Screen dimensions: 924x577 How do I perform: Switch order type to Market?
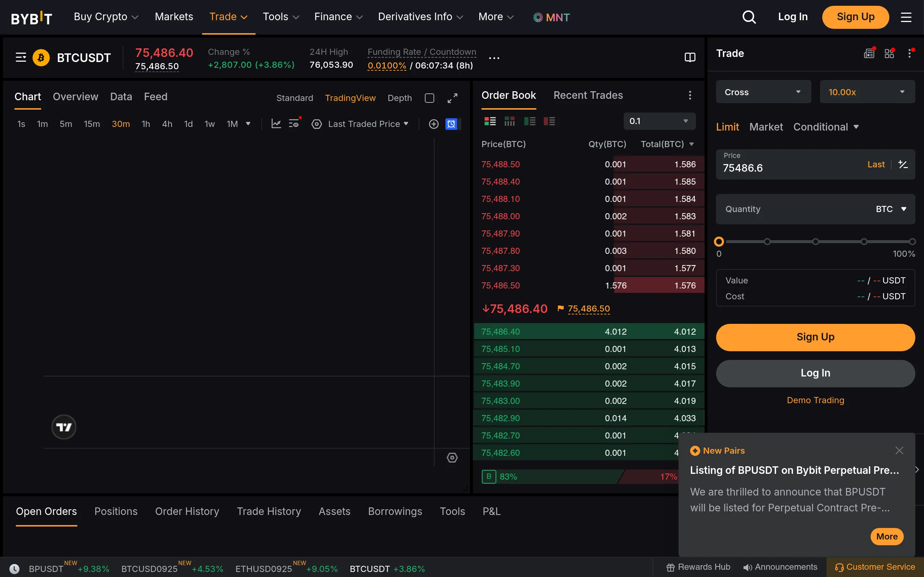click(x=766, y=127)
